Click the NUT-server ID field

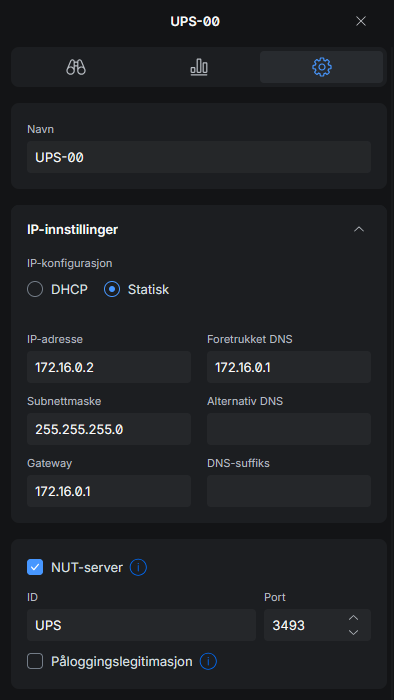click(141, 625)
